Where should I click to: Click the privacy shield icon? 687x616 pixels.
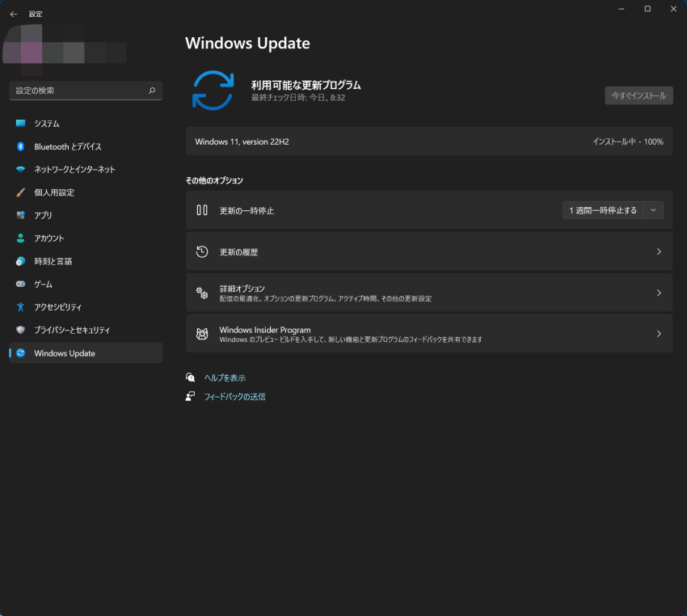click(x=20, y=330)
